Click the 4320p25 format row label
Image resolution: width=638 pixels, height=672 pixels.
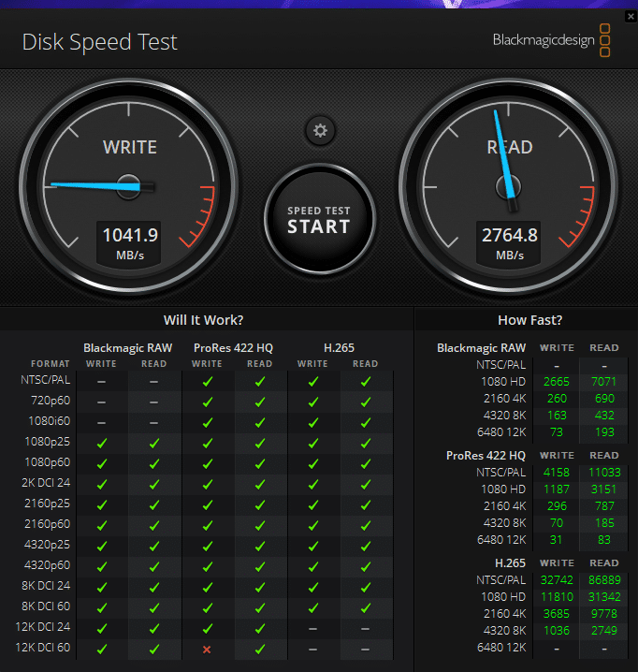point(47,545)
